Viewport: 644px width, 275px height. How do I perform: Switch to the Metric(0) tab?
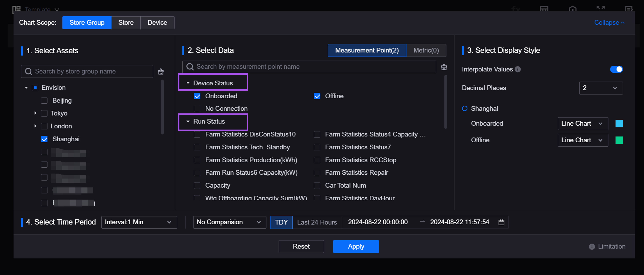(426, 50)
